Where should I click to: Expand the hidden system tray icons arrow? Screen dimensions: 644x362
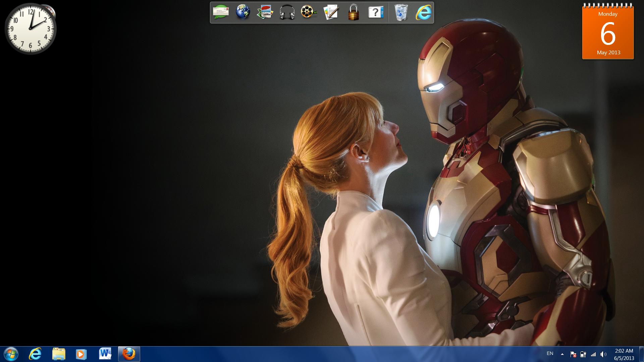click(x=562, y=354)
